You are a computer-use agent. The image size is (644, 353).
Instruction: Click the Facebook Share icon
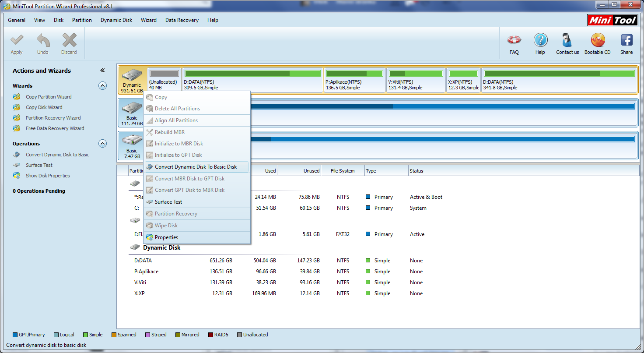tap(626, 40)
